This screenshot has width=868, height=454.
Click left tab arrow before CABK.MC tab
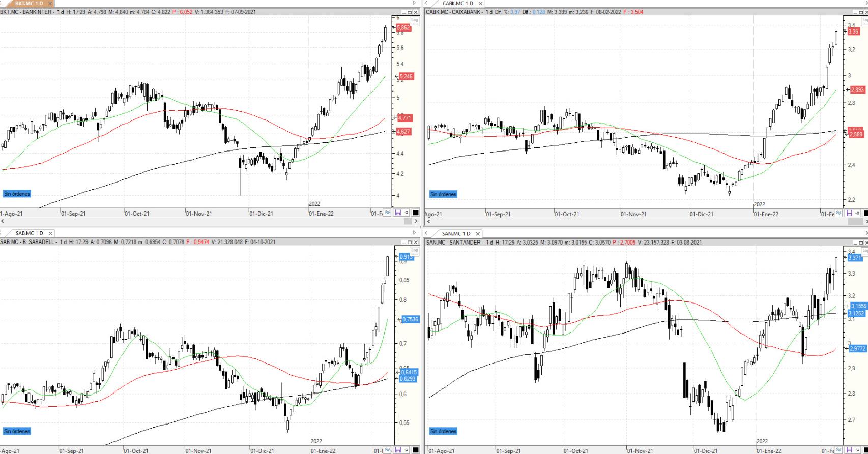[427, 4]
